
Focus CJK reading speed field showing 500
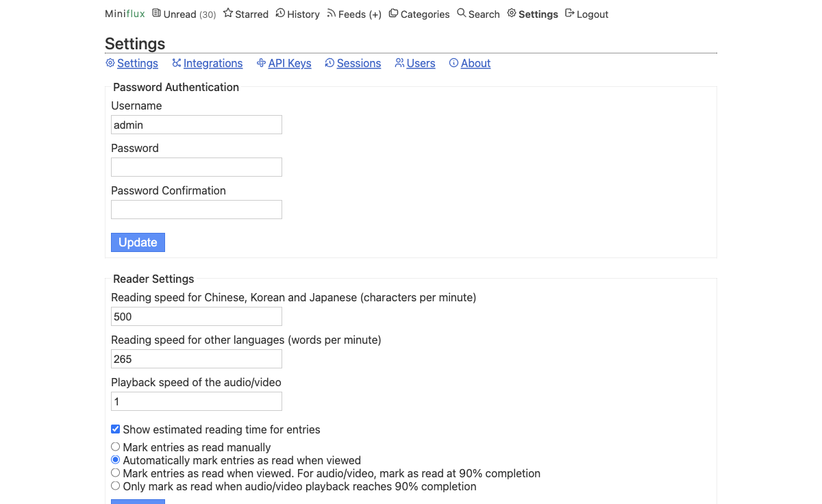(197, 316)
